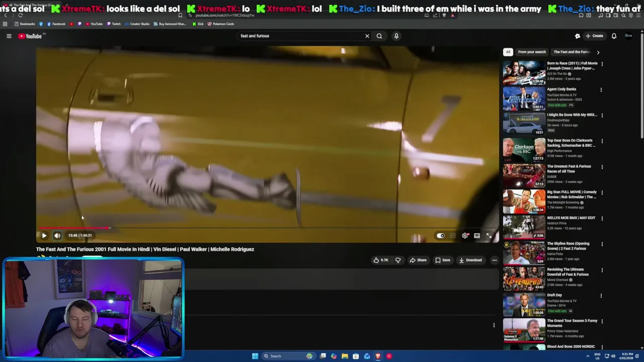
Task: Dislike the video
Action: pyautogui.click(x=398, y=260)
